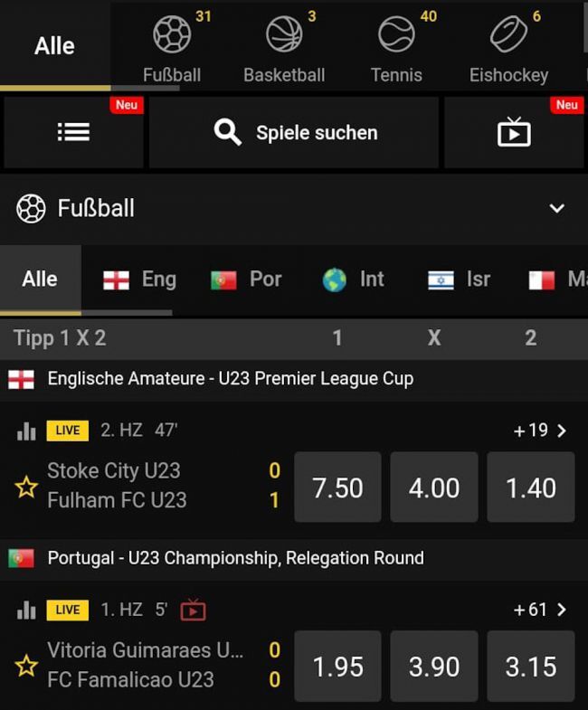The width and height of the screenshot is (588, 710).
Task: Collapse the Fußball section
Action: coord(556,209)
